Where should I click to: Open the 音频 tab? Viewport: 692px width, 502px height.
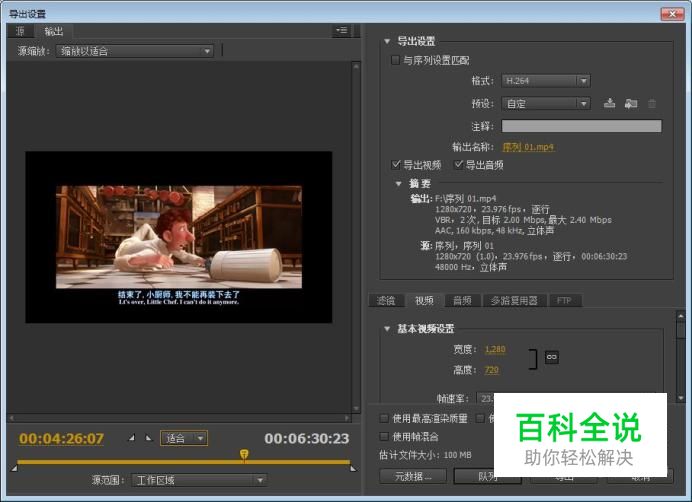point(463,301)
